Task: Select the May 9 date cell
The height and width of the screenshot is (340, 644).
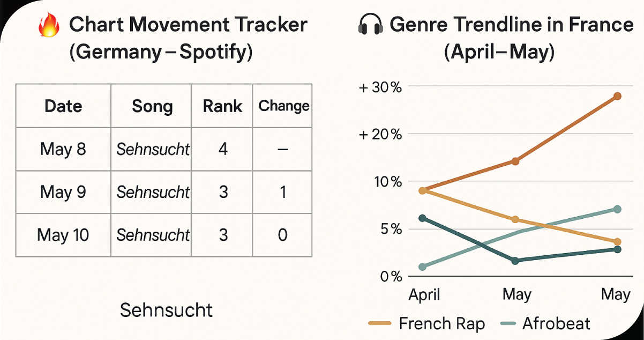Action: (x=63, y=192)
